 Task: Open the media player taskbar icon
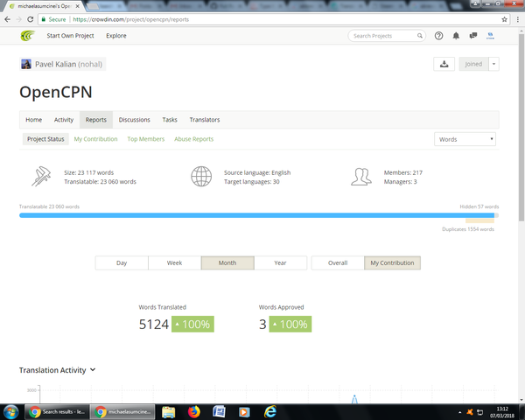[244, 412]
